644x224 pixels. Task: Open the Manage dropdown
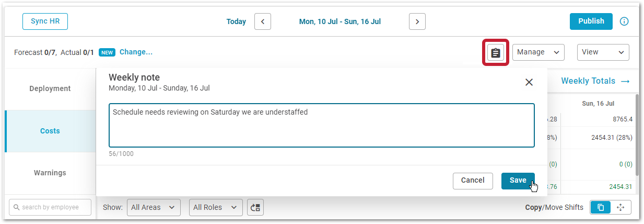tap(538, 52)
